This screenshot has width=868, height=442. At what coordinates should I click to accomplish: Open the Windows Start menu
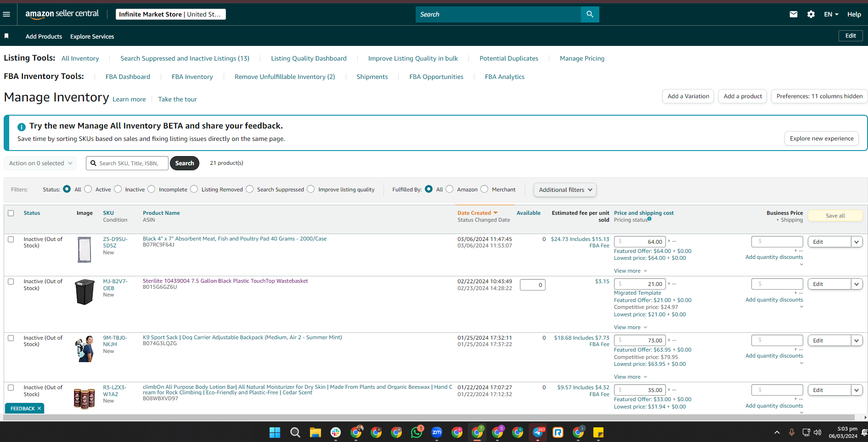275,432
